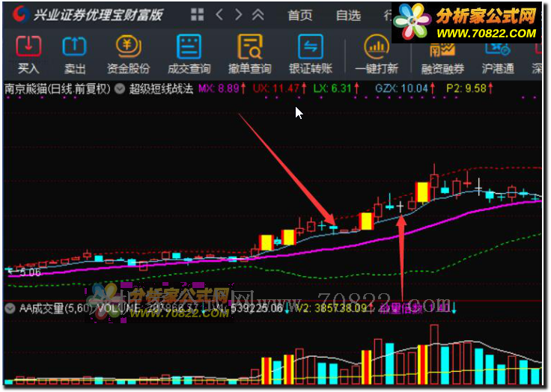
Task: Click the 卖出 sell icon
Action: 75,55
